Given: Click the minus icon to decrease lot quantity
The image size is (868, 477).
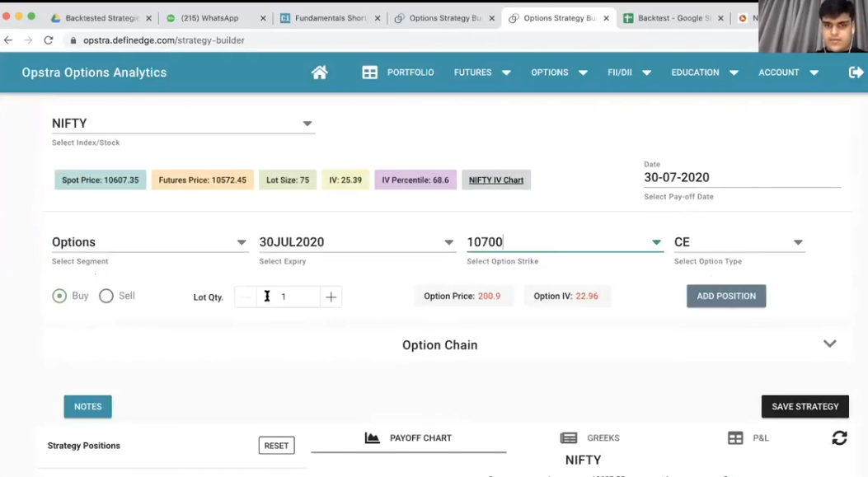Looking at the screenshot, I should pyautogui.click(x=246, y=297).
